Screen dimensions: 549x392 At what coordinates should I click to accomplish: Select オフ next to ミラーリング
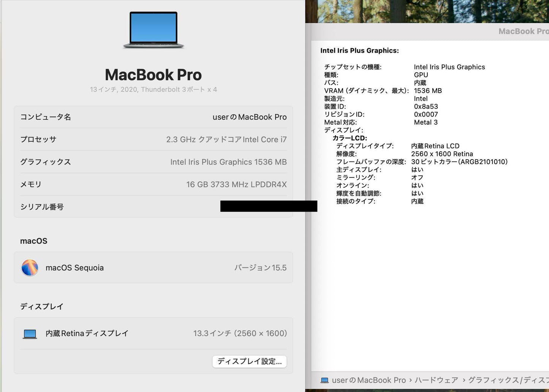point(417,177)
